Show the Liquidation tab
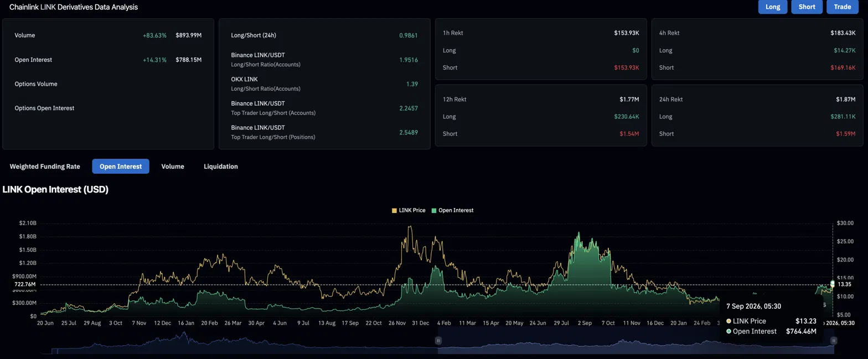 [221, 167]
